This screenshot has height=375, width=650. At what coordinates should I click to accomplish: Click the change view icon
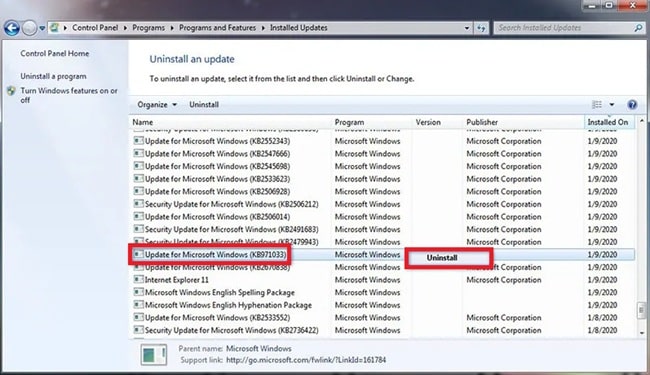[597, 105]
